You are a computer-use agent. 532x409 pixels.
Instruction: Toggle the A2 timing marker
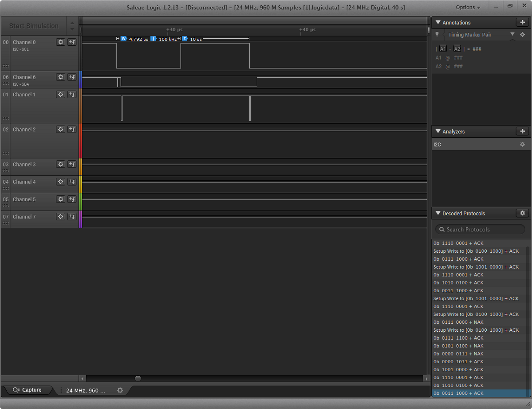click(x=457, y=49)
